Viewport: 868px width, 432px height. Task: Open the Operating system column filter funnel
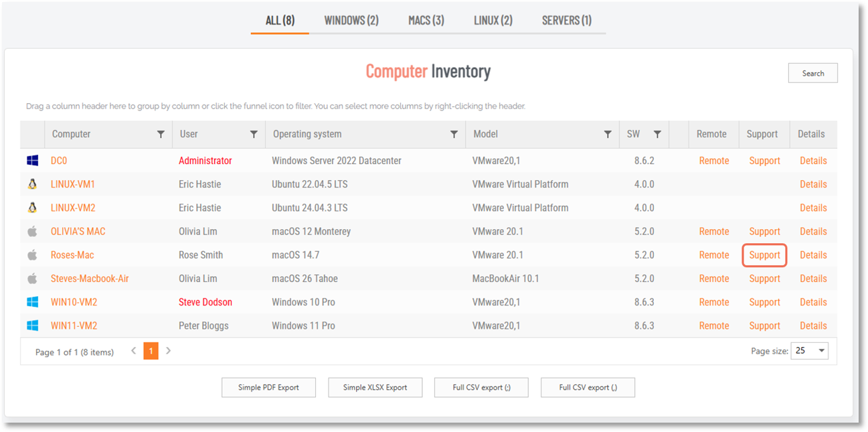(x=454, y=135)
